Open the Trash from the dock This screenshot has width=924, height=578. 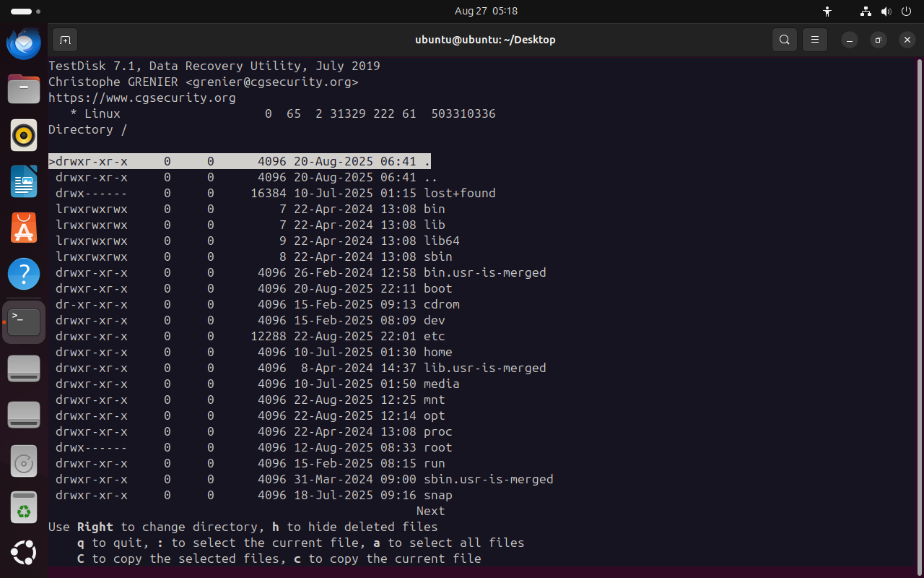(x=24, y=507)
